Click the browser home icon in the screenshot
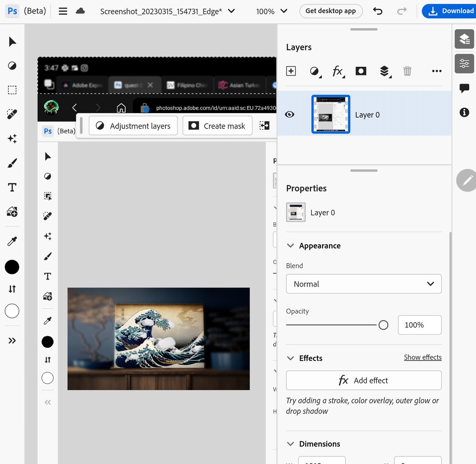The height and width of the screenshot is (464, 476). pyautogui.click(x=121, y=108)
